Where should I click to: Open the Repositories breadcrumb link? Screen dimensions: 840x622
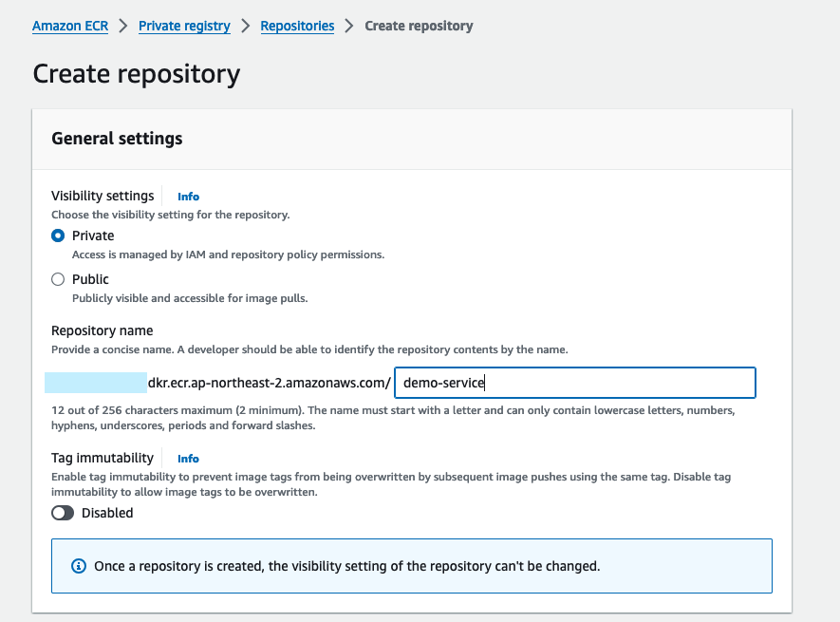click(297, 26)
